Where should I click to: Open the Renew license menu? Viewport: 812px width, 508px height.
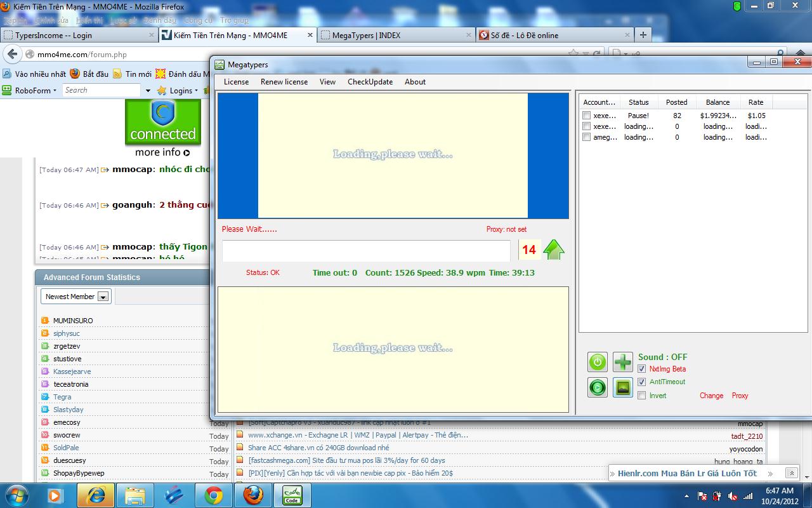point(284,82)
